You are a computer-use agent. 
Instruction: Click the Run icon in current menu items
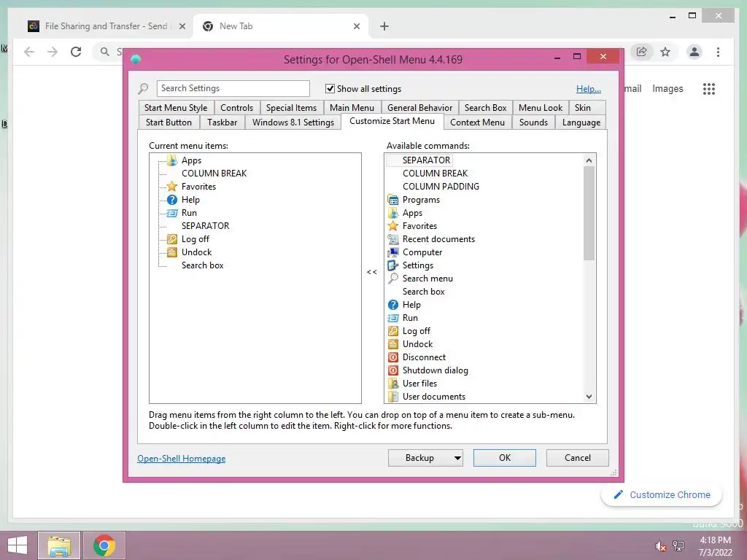tap(172, 213)
